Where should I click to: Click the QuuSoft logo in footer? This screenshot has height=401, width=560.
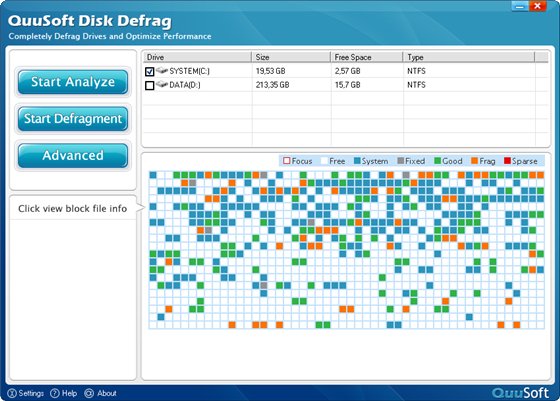(x=520, y=393)
